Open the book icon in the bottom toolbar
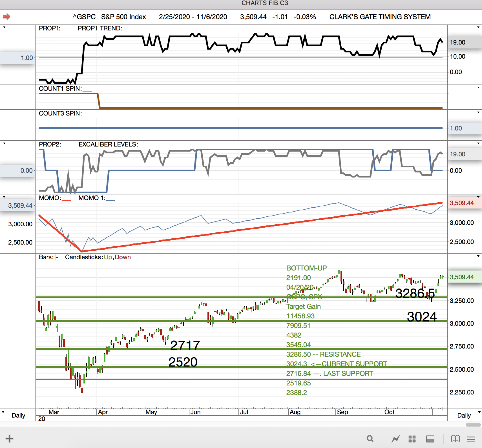This screenshot has height=448, width=482. (455, 438)
